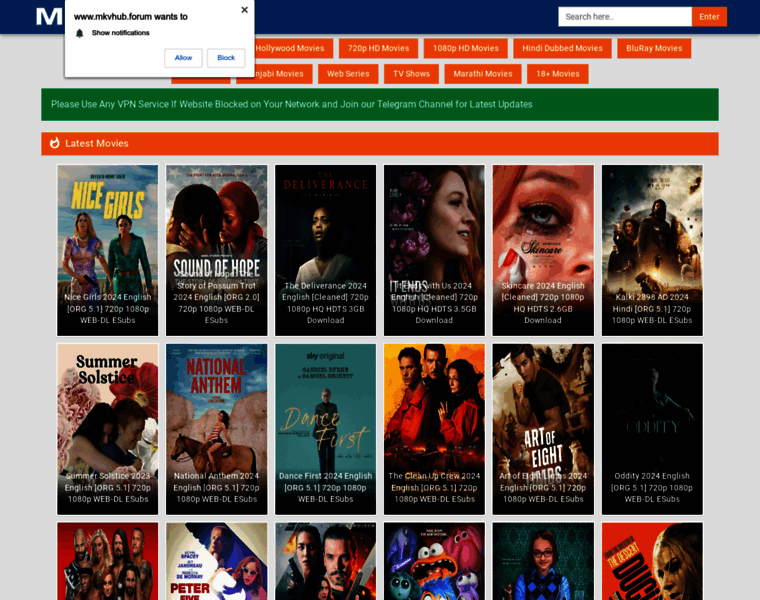Block notifications from mkvhub.forum
Viewport: 760px width, 600px height.
pos(226,58)
